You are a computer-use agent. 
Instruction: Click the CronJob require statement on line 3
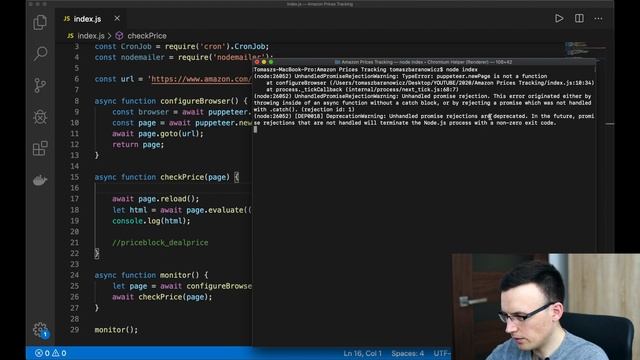coord(182,47)
